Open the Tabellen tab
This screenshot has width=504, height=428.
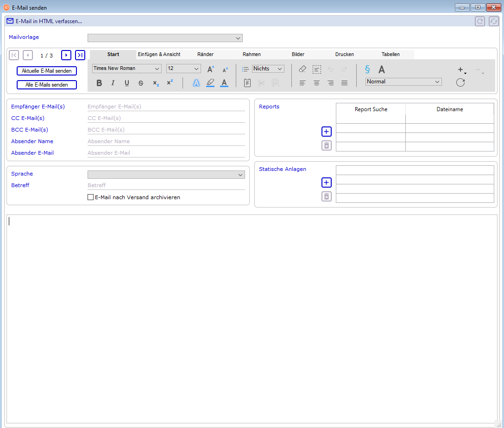(x=391, y=55)
